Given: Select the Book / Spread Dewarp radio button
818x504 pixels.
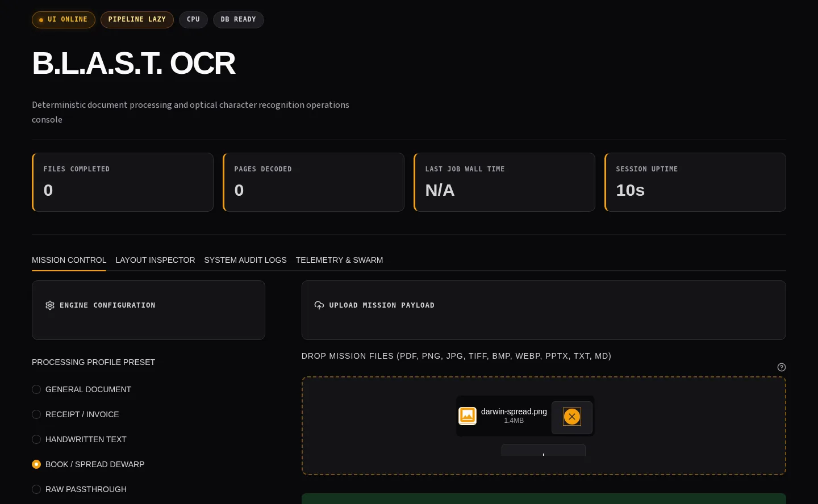Looking at the screenshot, I should 36,464.
